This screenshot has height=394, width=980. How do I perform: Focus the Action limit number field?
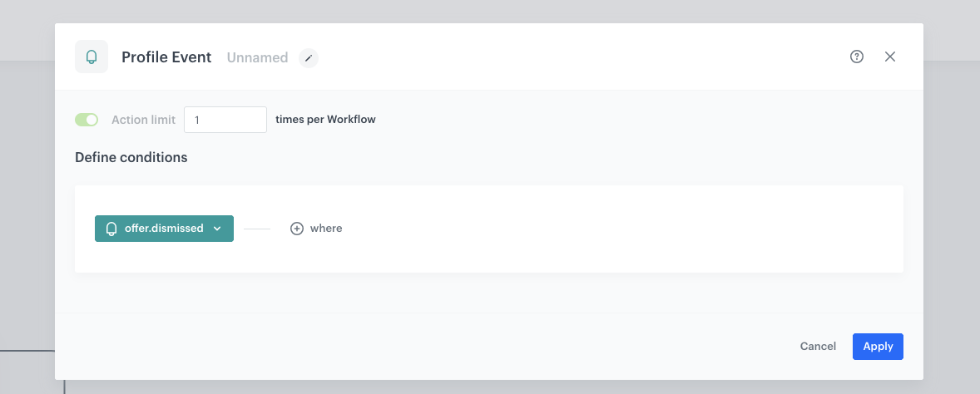click(225, 120)
